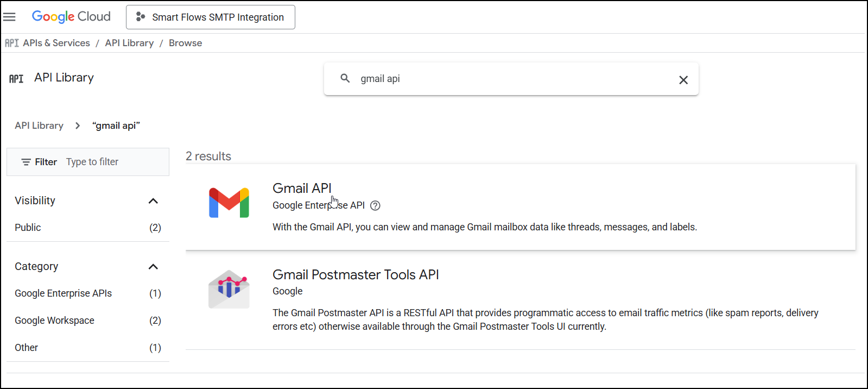Click the Google Cloud logo
This screenshot has height=389, width=868.
71,17
